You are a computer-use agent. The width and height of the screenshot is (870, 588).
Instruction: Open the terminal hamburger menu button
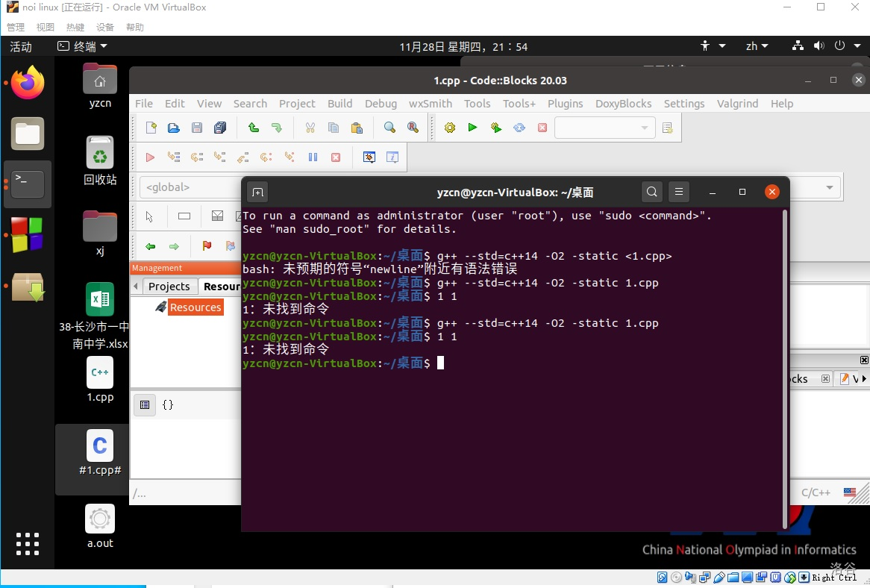click(678, 193)
